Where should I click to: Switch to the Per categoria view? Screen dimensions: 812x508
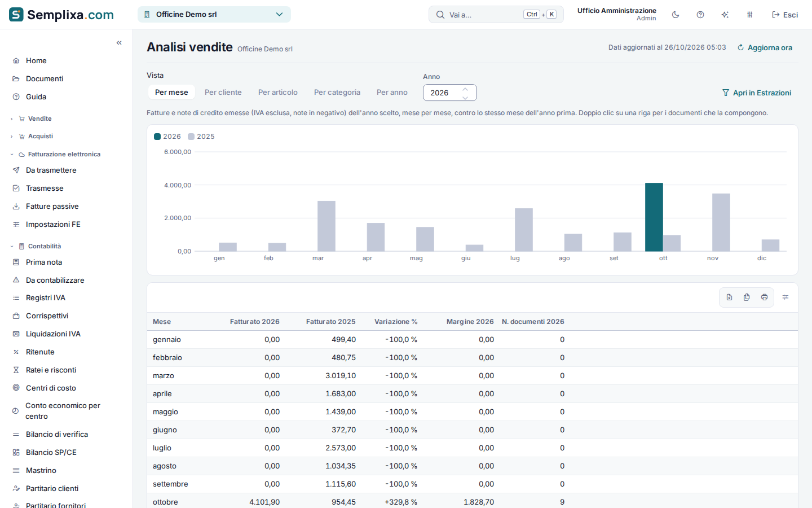(337, 93)
